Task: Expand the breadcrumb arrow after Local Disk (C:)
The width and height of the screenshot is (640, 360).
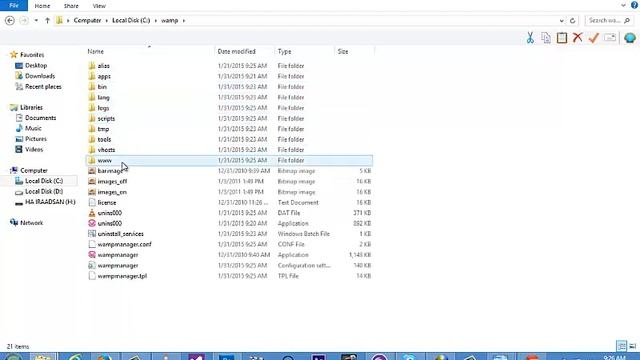Action: click(x=156, y=20)
